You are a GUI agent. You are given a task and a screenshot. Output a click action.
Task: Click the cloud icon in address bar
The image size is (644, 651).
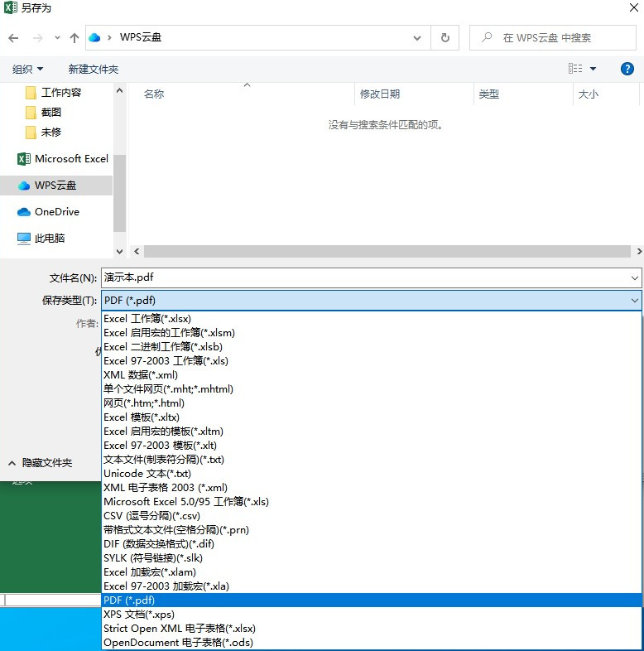(x=94, y=38)
